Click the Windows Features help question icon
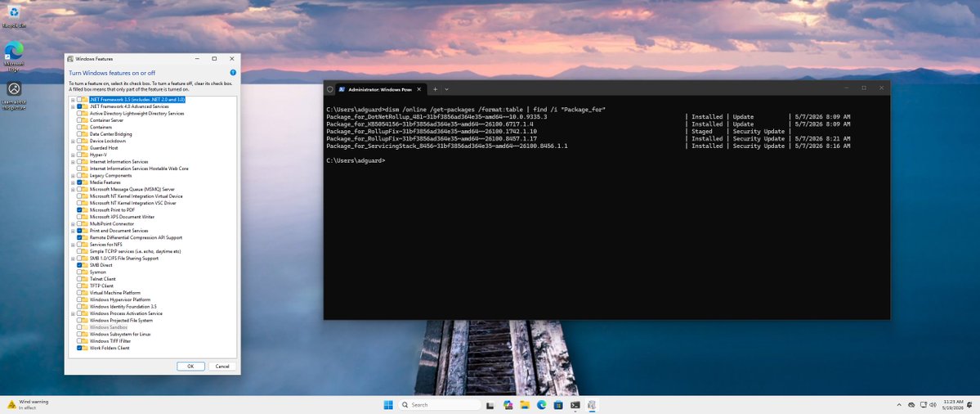Viewport: 980px width, 414px height. (x=233, y=73)
